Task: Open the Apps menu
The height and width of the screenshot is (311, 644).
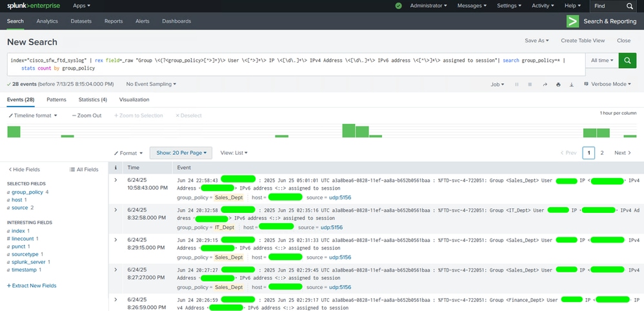Action: point(81,6)
